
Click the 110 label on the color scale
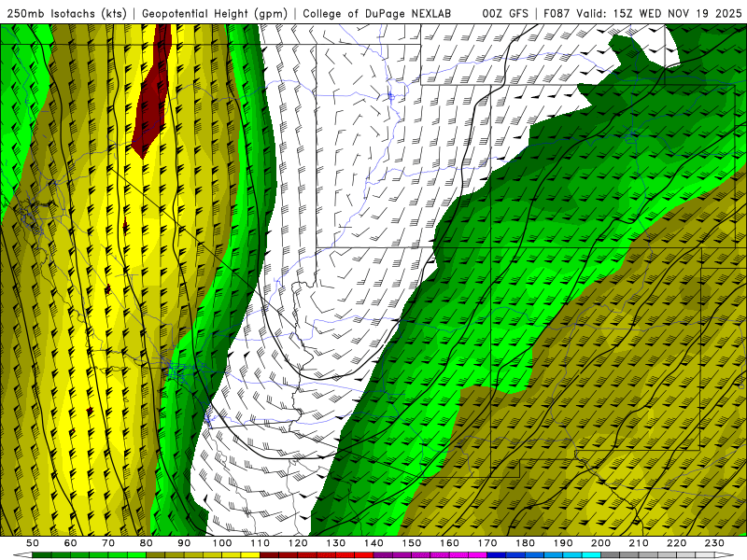pos(261,543)
